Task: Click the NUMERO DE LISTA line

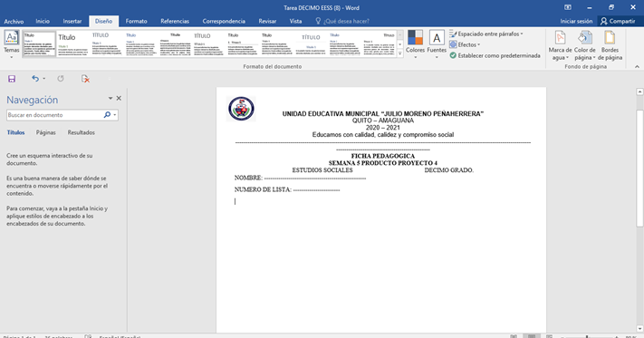Action: pos(287,189)
